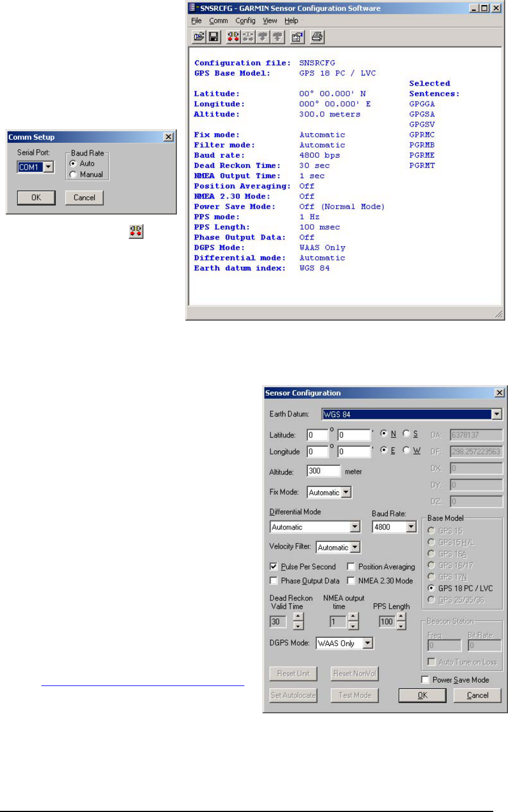Decrease NMEA output time with down arrow
The height and width of the screenshot is (812, 508).
pos(353,625)
